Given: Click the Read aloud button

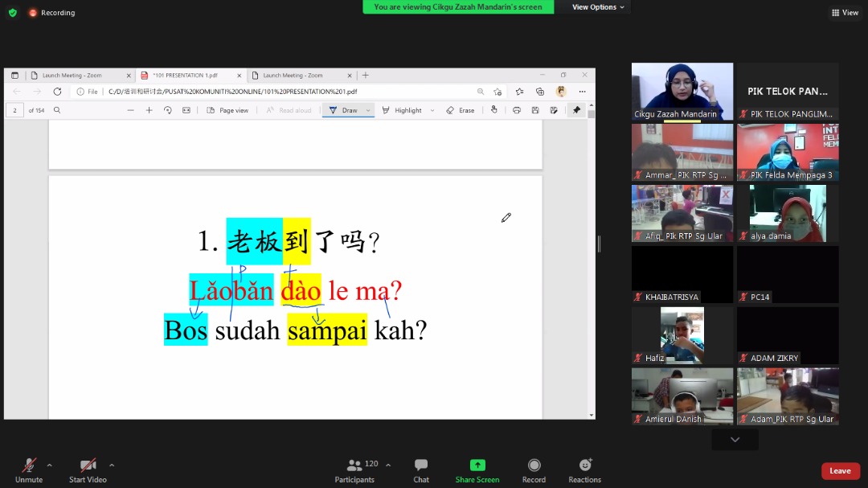Looking at the screenshot, I should click(x=289, y=110).
